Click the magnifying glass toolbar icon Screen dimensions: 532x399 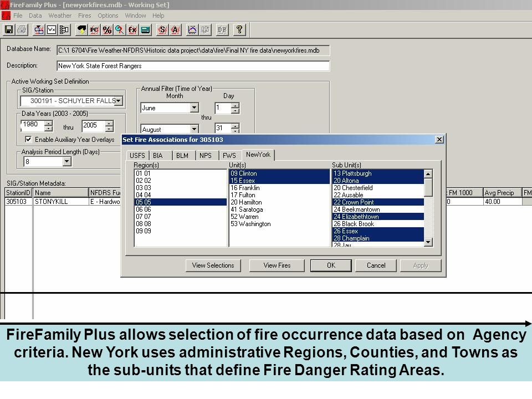[120, 30]
